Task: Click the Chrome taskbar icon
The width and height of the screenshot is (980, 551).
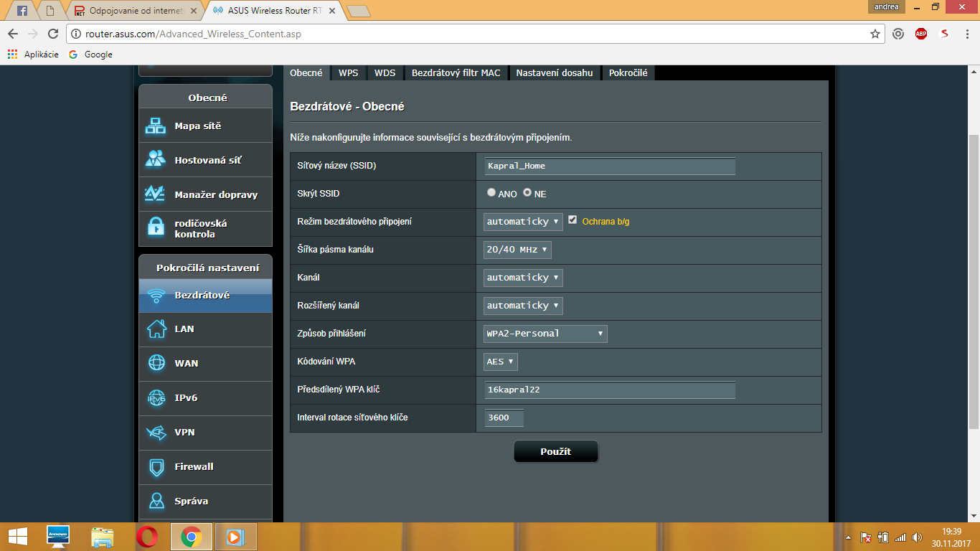Action: (190, 537)
